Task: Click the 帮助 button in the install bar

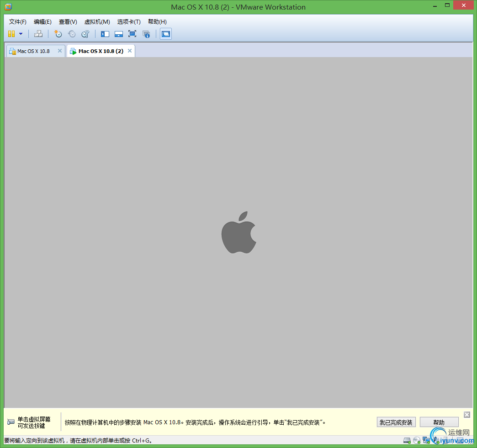Action: click(439, 422)
